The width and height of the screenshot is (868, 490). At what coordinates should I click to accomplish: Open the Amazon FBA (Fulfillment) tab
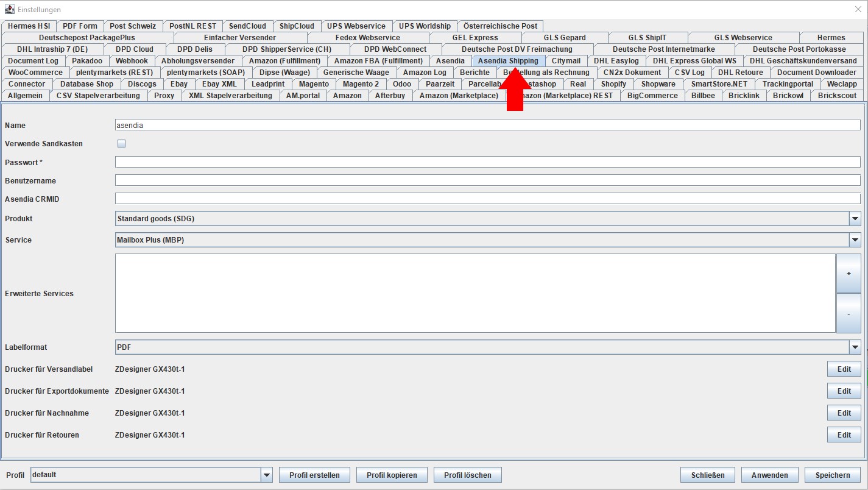pyautogui.click(x=378, y=61)
